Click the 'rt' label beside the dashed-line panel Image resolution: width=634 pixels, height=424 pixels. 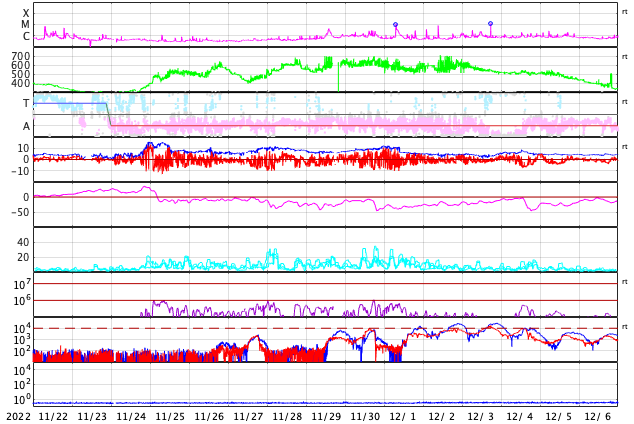coord(625,327)
